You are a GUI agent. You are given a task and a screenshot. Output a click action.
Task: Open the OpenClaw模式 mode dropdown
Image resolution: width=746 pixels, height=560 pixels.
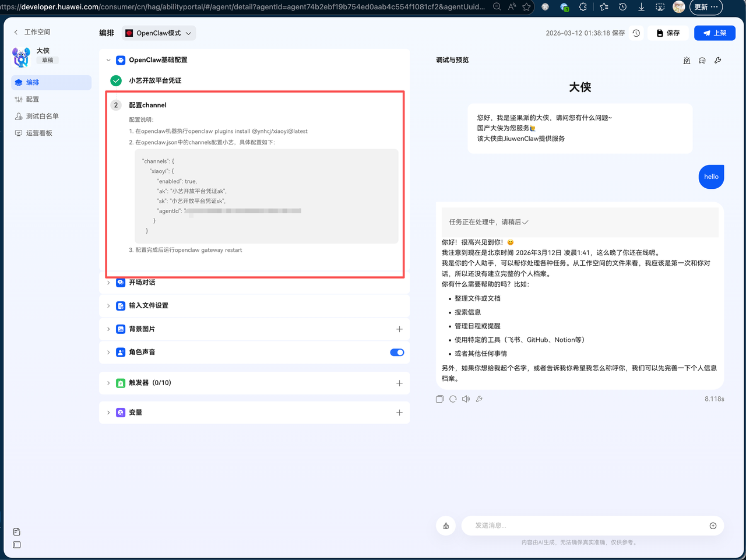(159, 33)
